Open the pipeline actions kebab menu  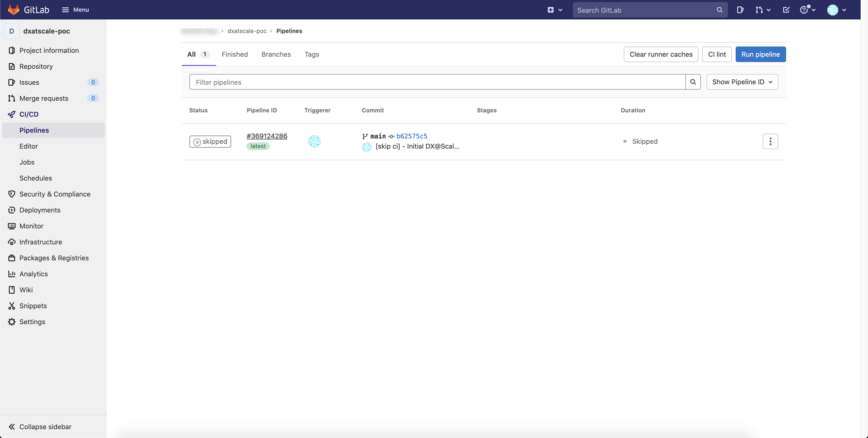click(x=770, y=141)
